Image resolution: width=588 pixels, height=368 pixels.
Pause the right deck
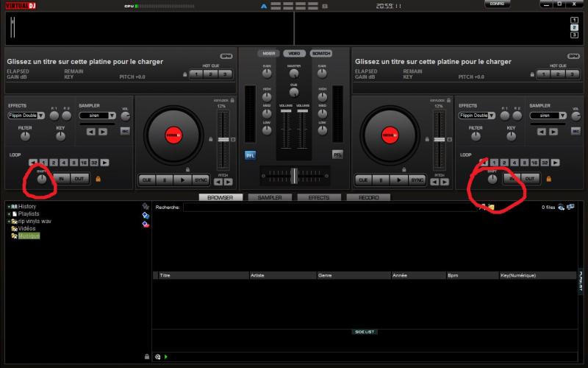381,180
